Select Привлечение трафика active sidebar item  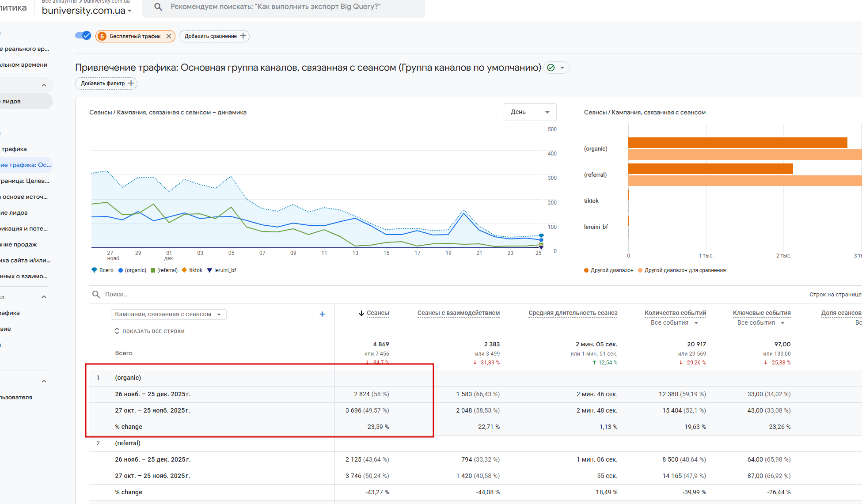26,165
